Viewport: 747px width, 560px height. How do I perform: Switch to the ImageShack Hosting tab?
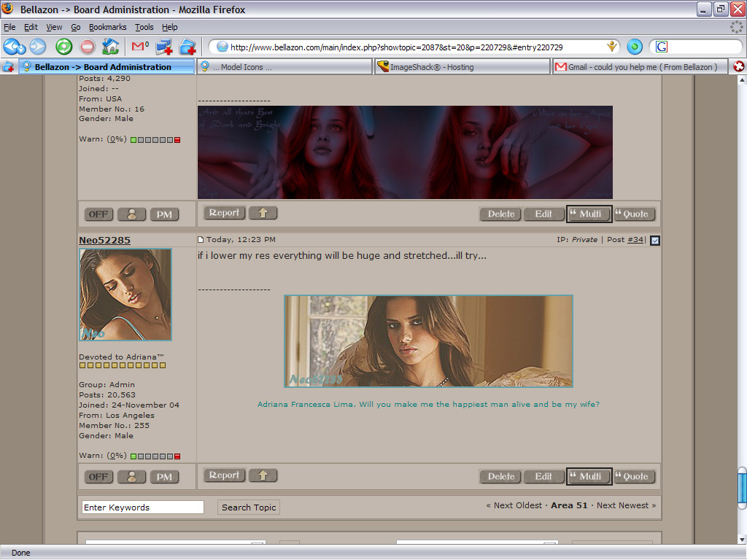click(462, 67)
